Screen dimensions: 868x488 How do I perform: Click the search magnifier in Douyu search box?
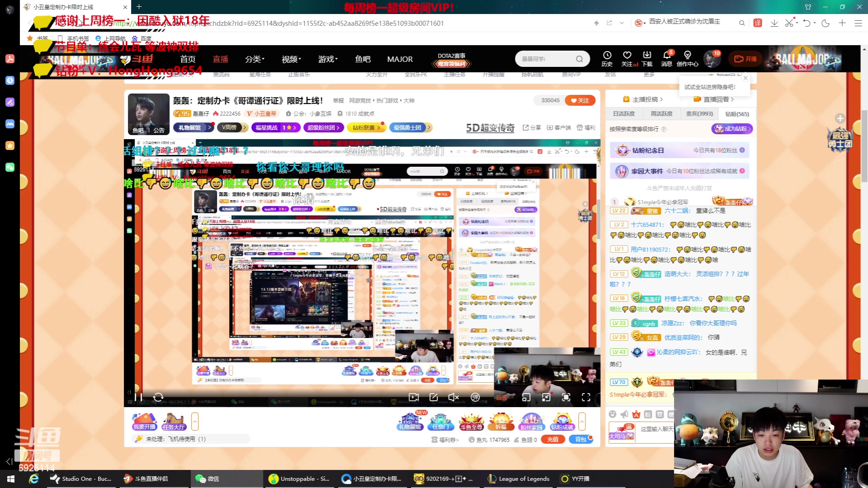[x=579, y=59]
